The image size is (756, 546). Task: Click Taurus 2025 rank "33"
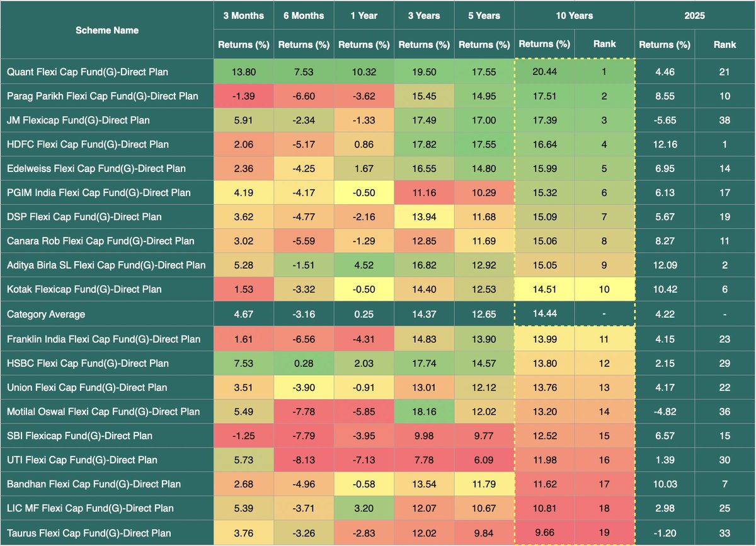point(725,533)
